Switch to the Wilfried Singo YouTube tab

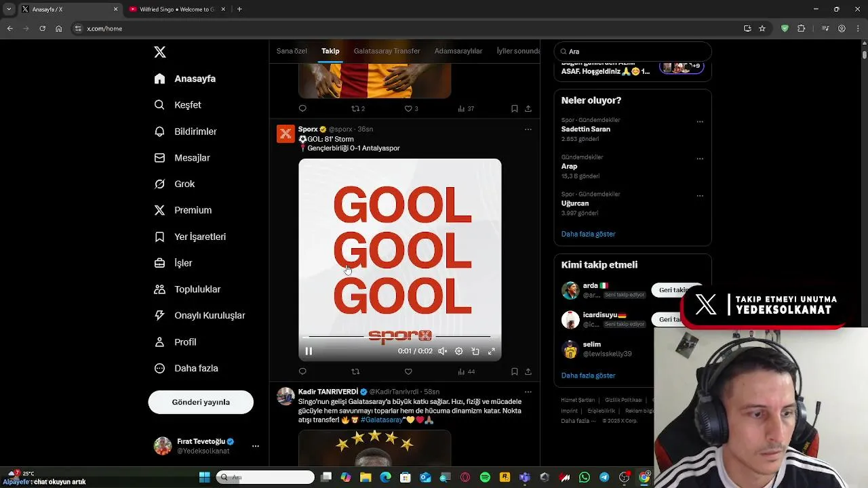pyautogui.click(x=178, y=9)
